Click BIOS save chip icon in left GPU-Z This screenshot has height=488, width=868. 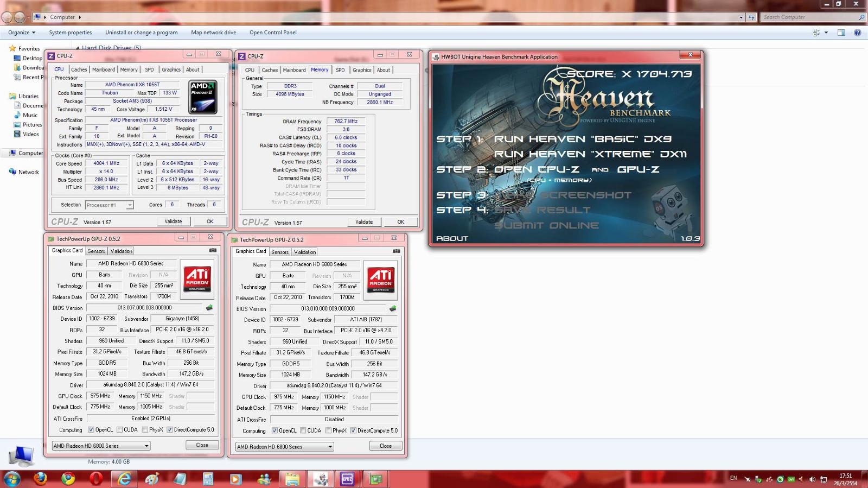click(x=209, y=308)
